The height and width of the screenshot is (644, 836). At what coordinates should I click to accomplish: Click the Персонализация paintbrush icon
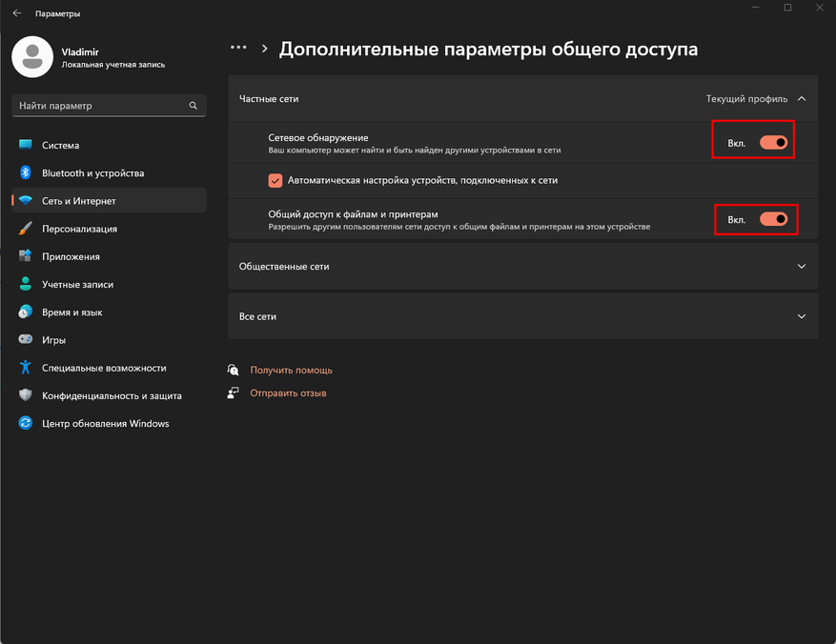coord(25,229)
